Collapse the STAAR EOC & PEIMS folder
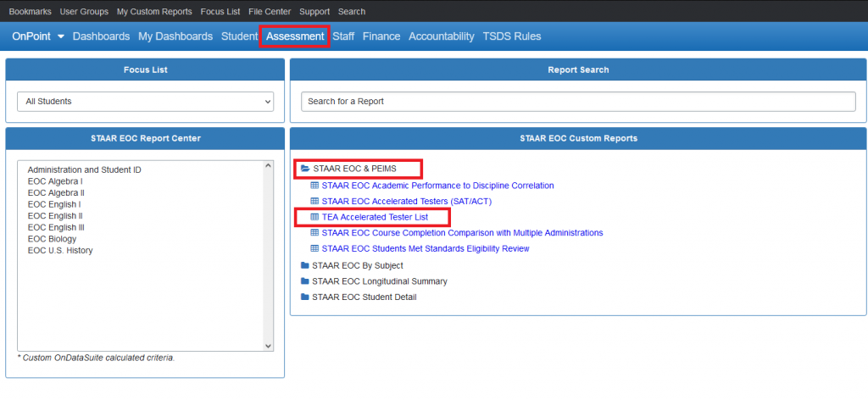Screen dimensions: 868x400 [355, 168]
